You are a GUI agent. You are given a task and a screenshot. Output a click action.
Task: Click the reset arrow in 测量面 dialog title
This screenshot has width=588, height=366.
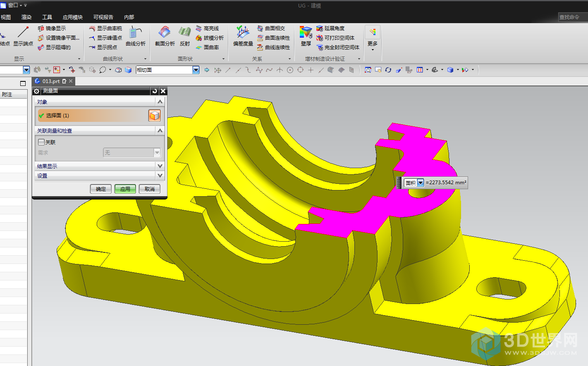pyautogui.click(x=155, y=91)
